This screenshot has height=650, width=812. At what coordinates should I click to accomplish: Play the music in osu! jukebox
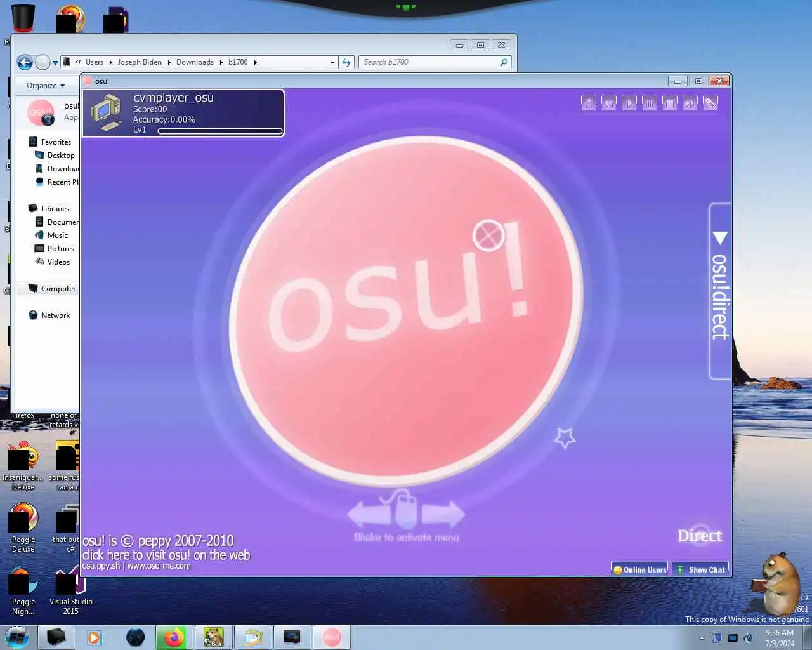click(x=629, y=103)
